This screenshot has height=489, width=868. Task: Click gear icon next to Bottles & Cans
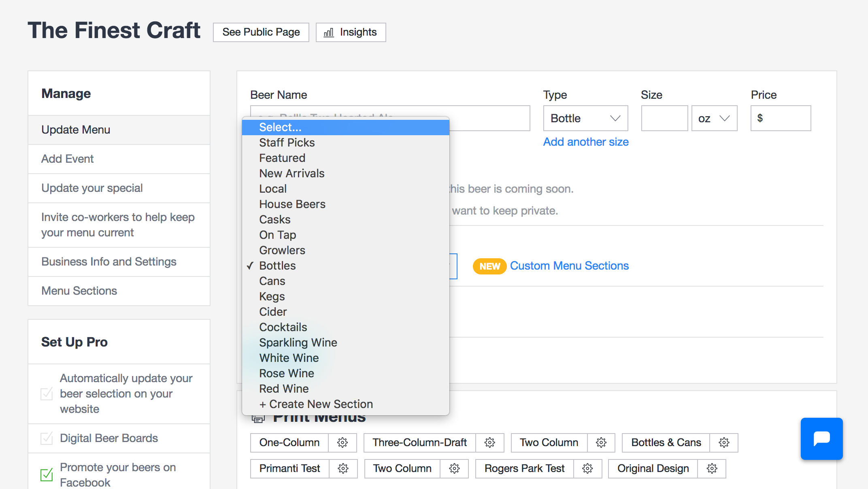724,442
